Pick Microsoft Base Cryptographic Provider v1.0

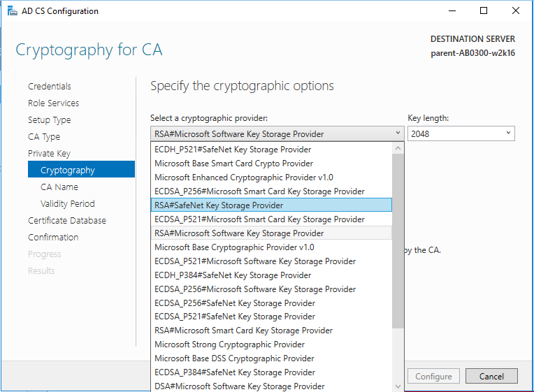coord(271,247)
